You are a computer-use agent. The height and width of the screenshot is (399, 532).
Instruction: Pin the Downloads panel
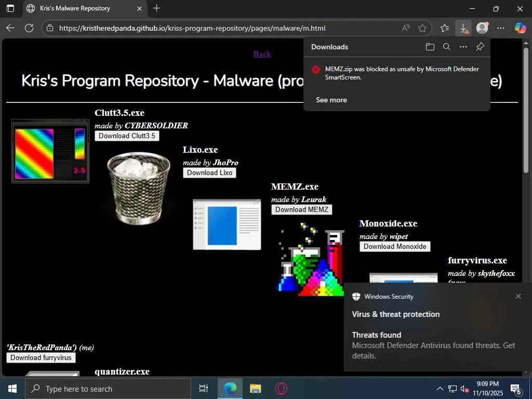point(480,47)
